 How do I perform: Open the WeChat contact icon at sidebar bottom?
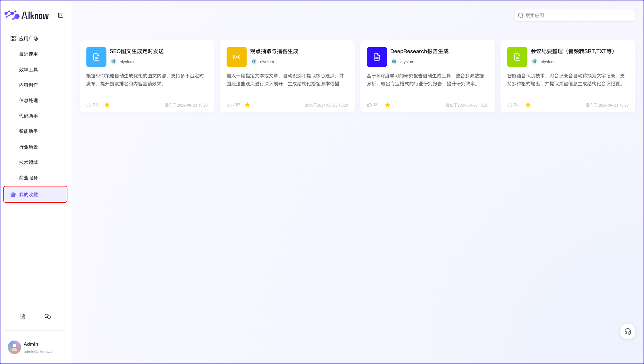(x=47, y=316)
